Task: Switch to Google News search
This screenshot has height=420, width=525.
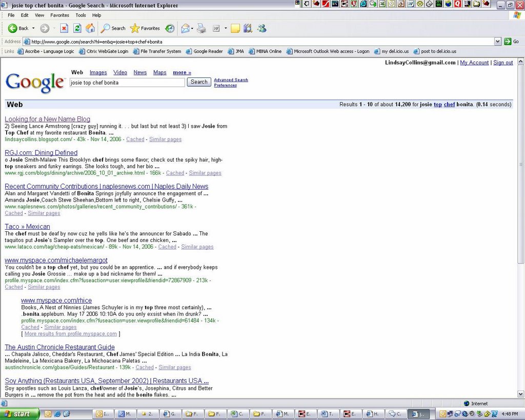Action: tap(140, 72)
